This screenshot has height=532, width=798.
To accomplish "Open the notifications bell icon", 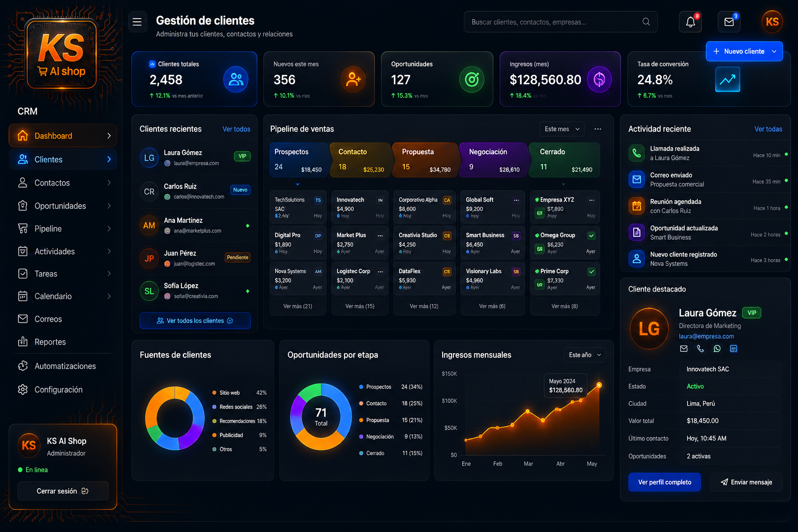I will coord(690,22).
